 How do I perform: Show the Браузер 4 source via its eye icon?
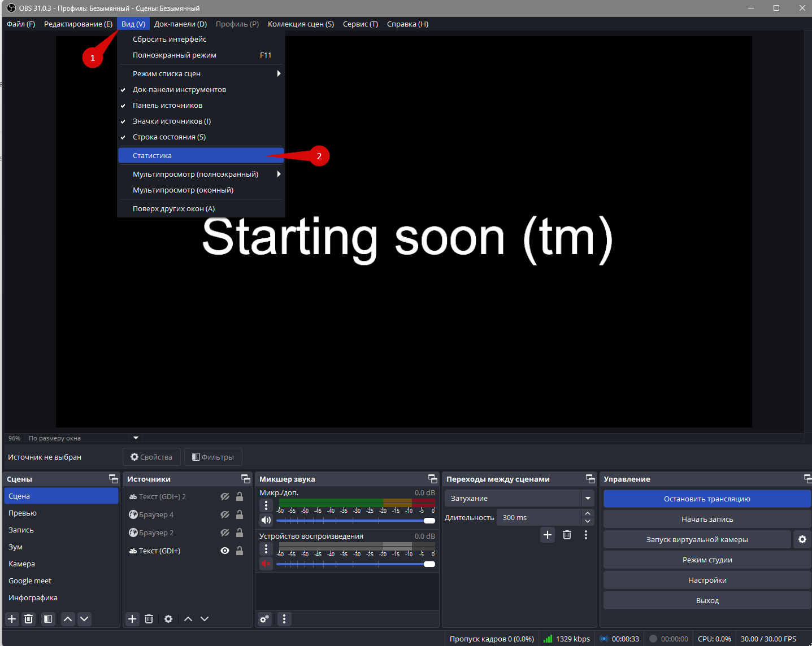click(x=225, y=514)
